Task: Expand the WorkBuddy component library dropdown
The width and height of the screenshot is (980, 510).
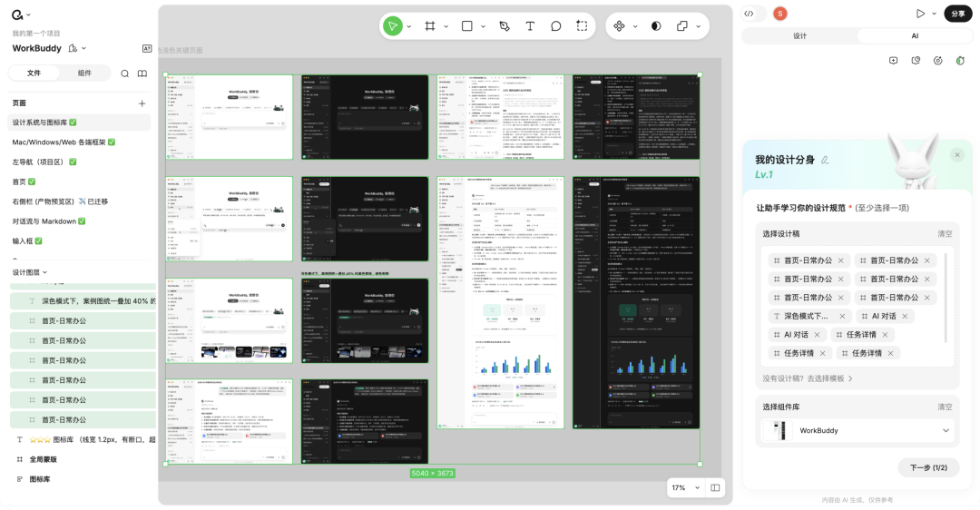Action: 946,431
